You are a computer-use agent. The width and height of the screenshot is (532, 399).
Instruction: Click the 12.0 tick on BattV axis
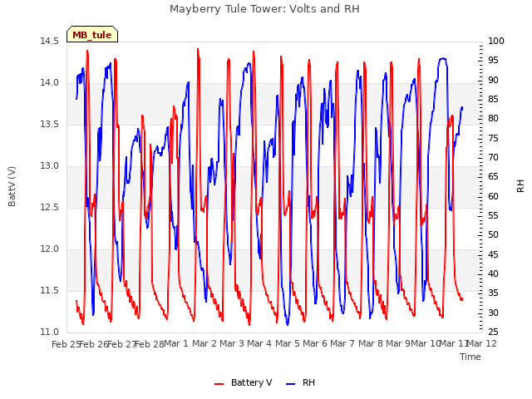49,249
